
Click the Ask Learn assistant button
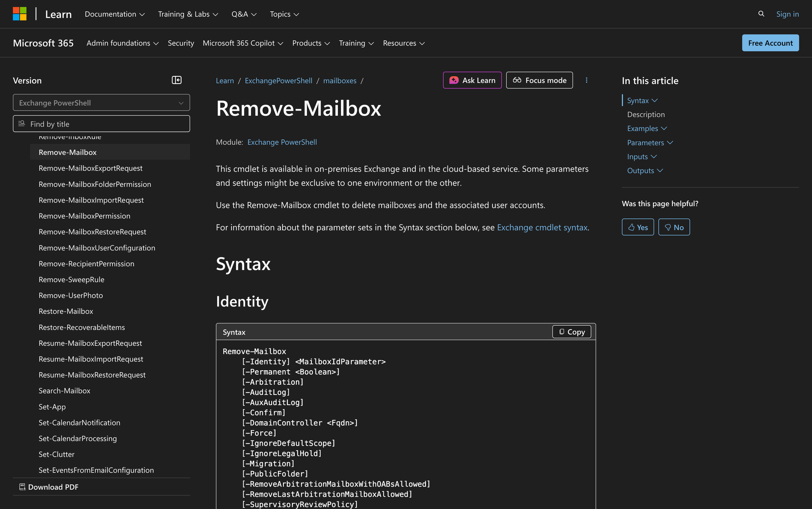coord(472,80)
